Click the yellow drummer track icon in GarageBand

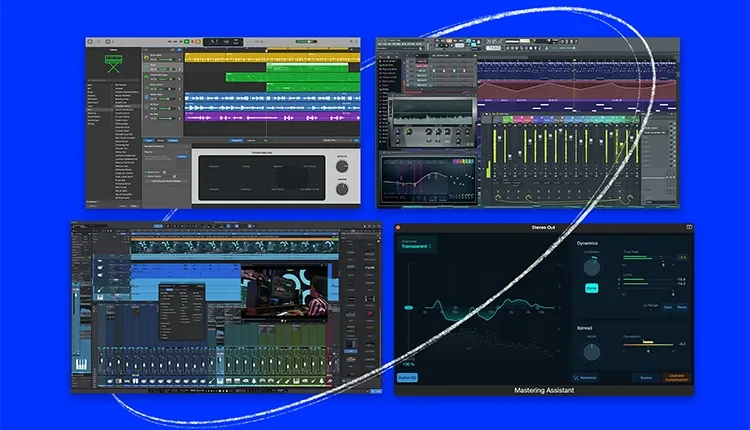tap(146, 57)
